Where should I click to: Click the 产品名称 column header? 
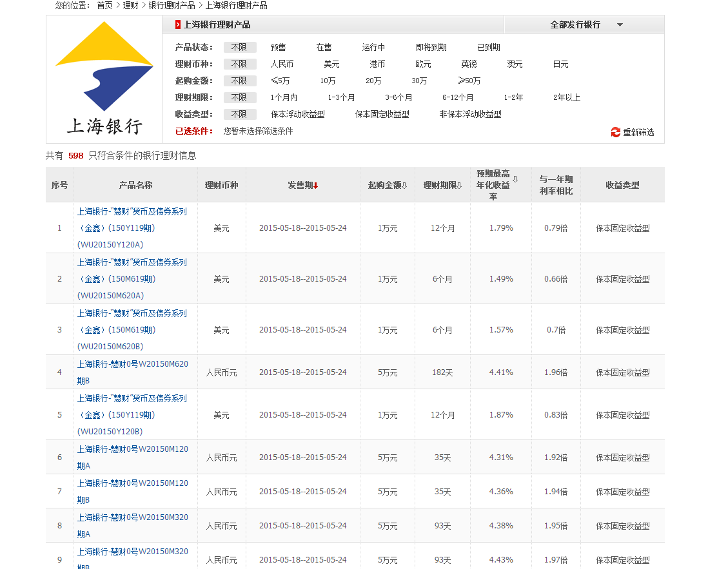[135, 185]
